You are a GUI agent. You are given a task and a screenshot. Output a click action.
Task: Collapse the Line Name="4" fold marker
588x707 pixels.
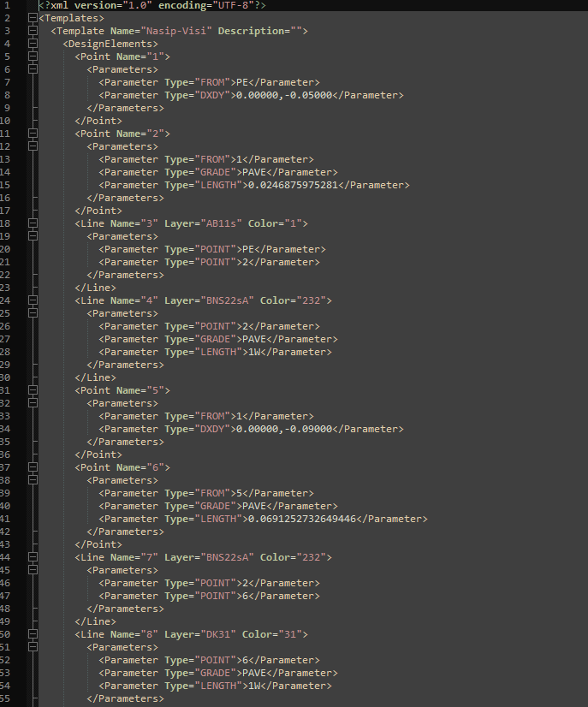[x=33, y=300]
